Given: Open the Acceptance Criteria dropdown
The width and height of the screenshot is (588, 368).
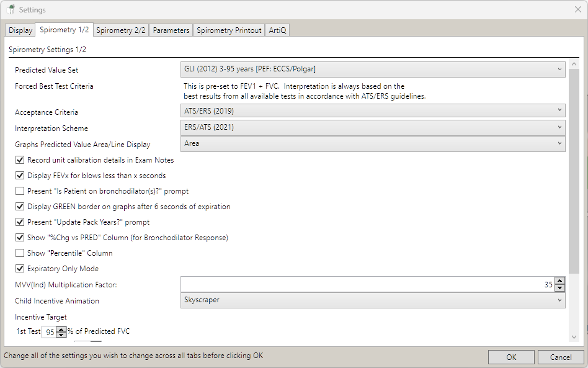Looking at the screenshot, I should (x=372, y=111).
